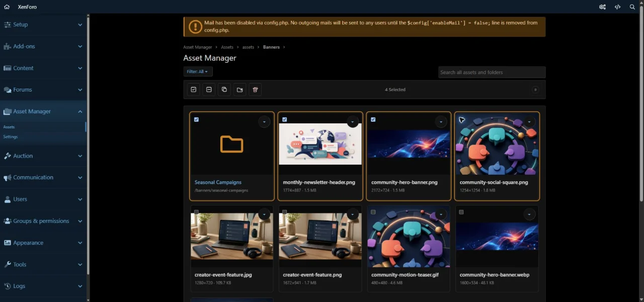Click the circular counter badge in the toolbar
Viewport: 644px width, 302px height.
tap(535, 90)
